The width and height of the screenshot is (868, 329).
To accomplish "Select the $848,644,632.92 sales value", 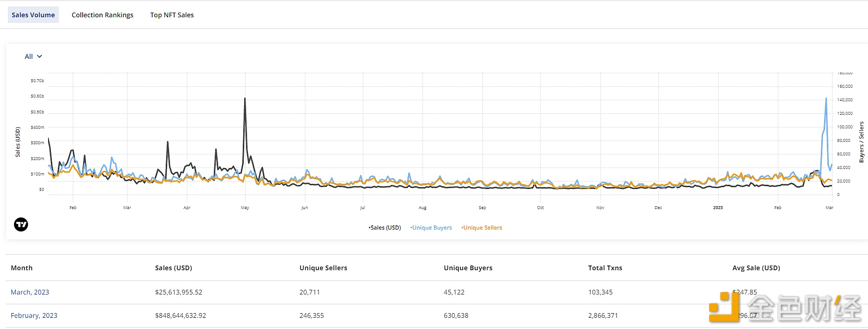I will coord(181,315).
